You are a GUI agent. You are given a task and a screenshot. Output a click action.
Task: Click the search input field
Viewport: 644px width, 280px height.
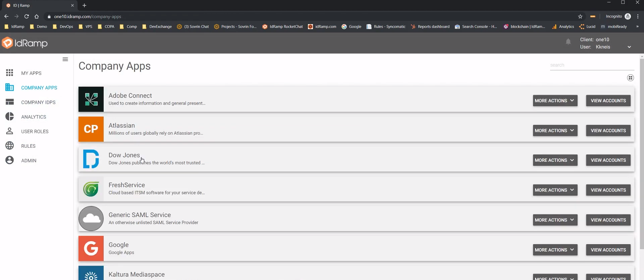coord(592,65)
